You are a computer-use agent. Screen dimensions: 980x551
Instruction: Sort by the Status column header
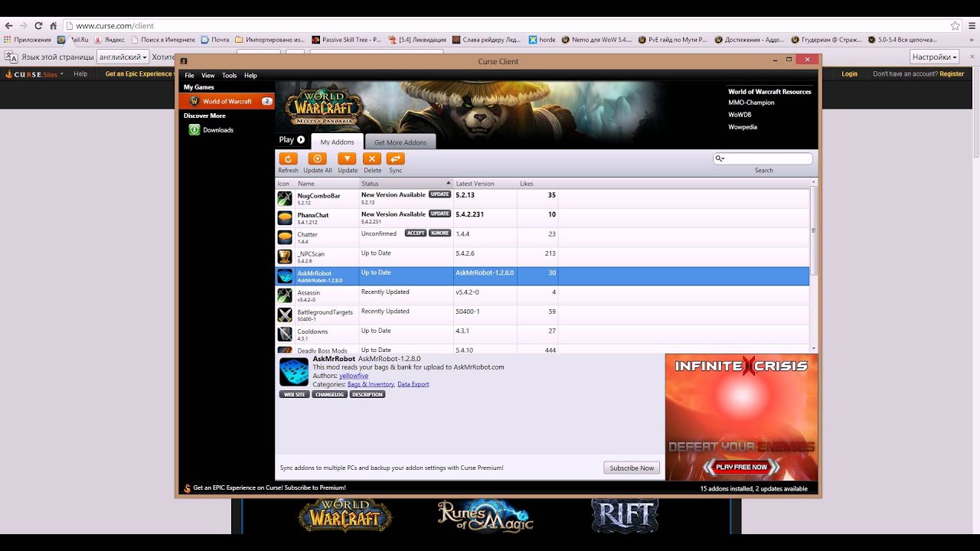(406, 184)
